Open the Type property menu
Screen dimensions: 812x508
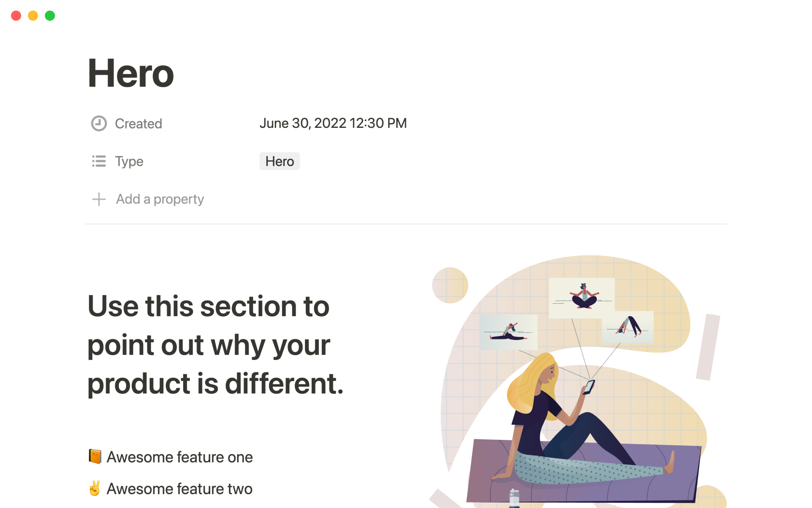pyautogui.click(x=129, y=161)
